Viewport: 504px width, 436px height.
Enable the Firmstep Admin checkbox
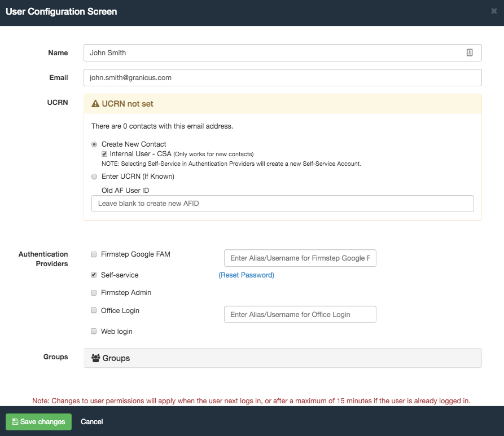(x=93, y=292)
